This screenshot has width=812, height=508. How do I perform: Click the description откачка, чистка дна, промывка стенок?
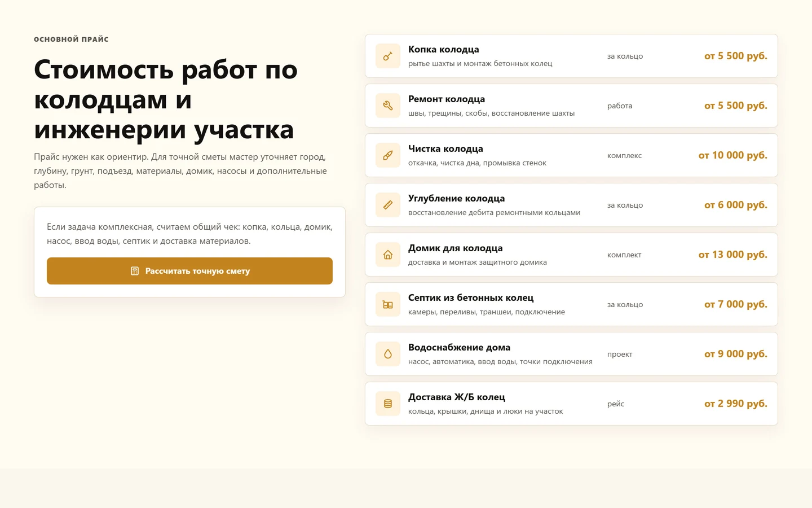point(477,163)
